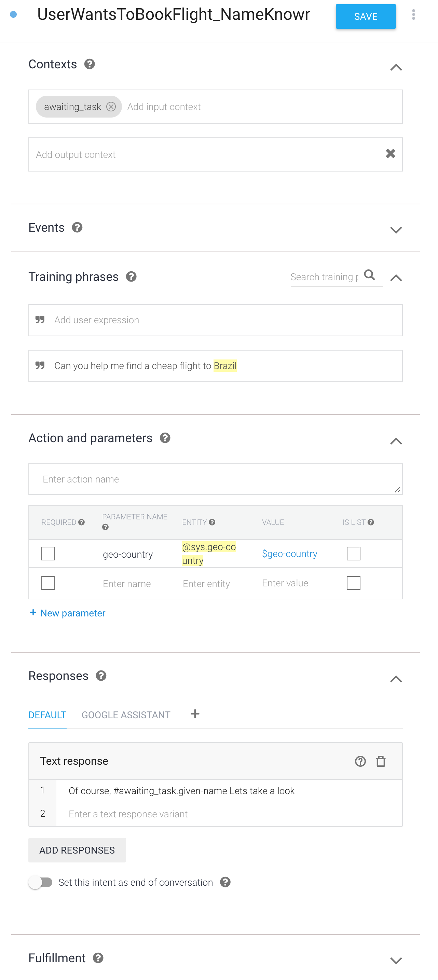Show help for Action and parameters
This screenshot has height=980, width=438.
tap(165, 438)
